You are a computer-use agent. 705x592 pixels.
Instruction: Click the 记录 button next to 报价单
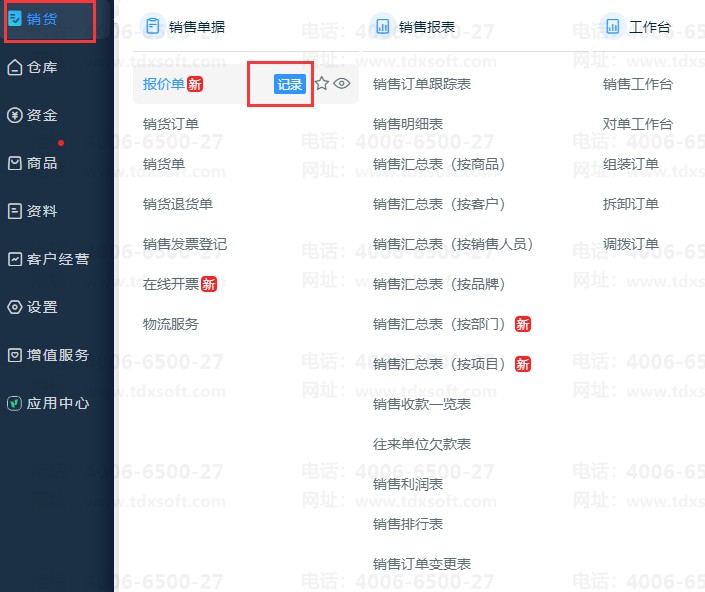point(289,84)
